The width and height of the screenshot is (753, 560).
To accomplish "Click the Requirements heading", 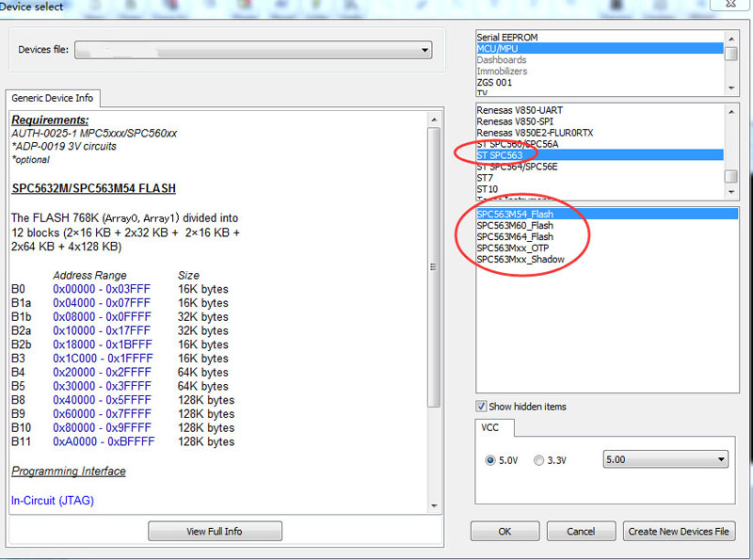I will tap(50, 120).
